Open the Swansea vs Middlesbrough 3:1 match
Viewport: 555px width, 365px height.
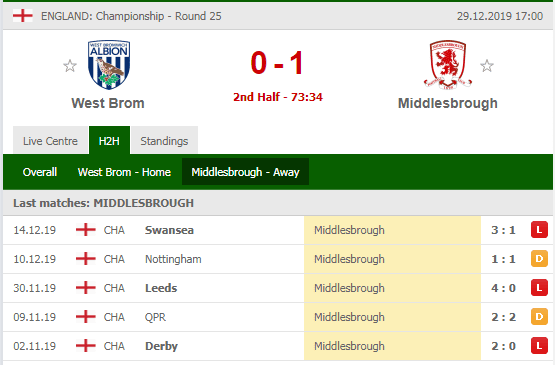point(278,230)
